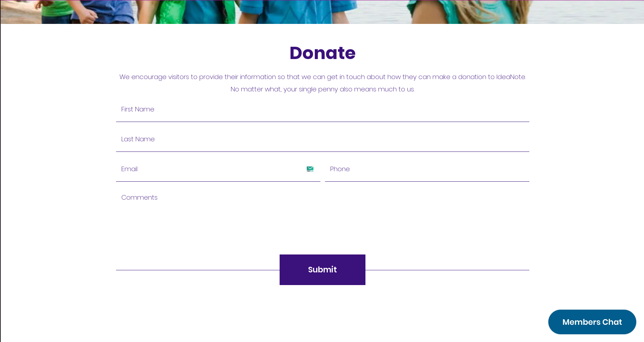
Task: Select the Last Name text field
Action: pos(323,140)
